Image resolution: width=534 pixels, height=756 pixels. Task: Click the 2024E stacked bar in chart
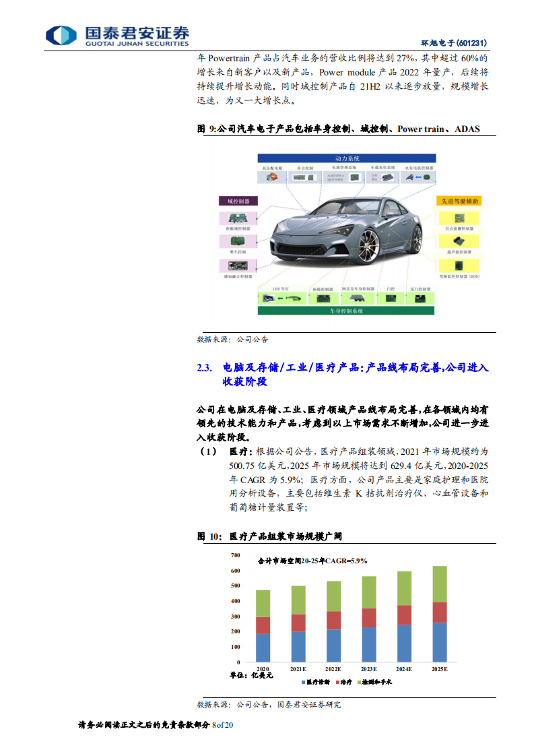[x=404, y=617]
